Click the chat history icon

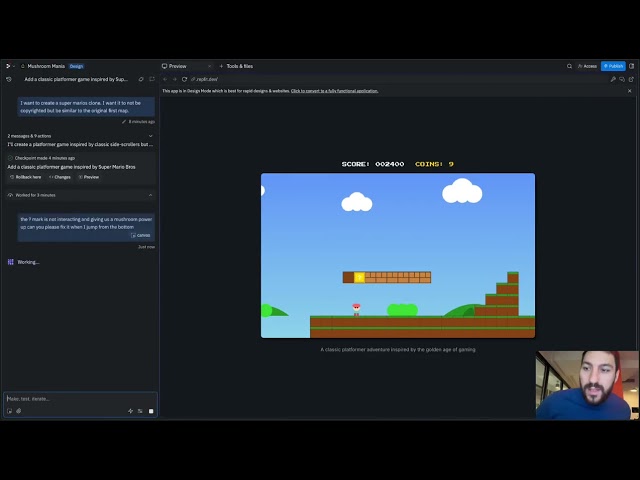pyautogui.click(x=9, y=79)
